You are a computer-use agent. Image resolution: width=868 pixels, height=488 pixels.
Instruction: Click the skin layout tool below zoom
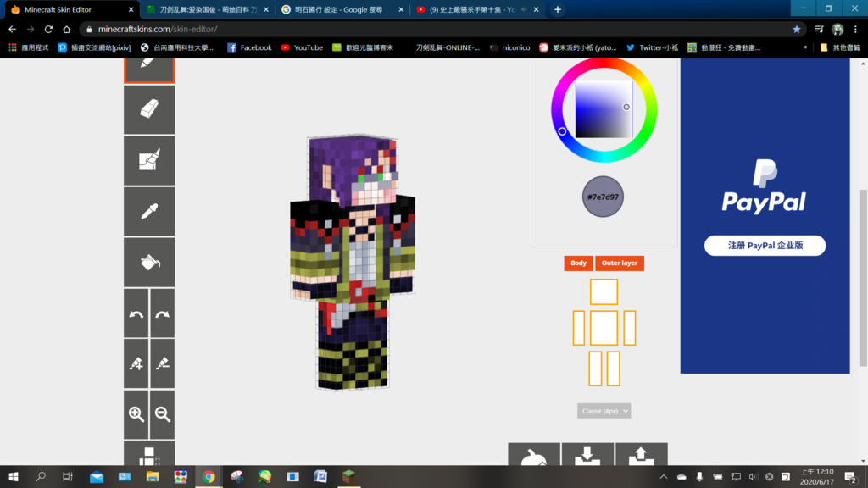coord(149,453)
